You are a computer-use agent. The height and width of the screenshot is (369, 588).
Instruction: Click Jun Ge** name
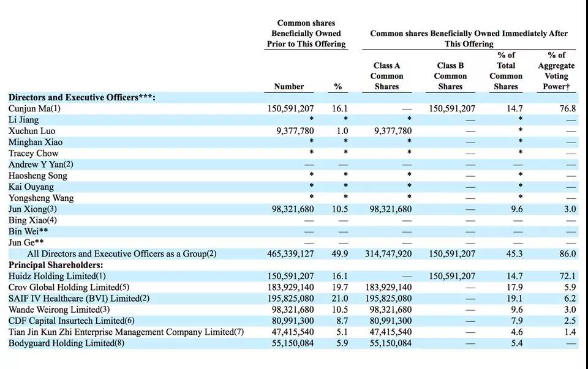click(26, 243)
